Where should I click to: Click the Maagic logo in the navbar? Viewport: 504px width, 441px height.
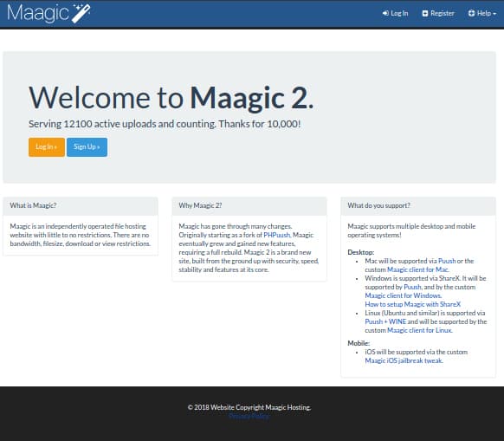[48, 13]
